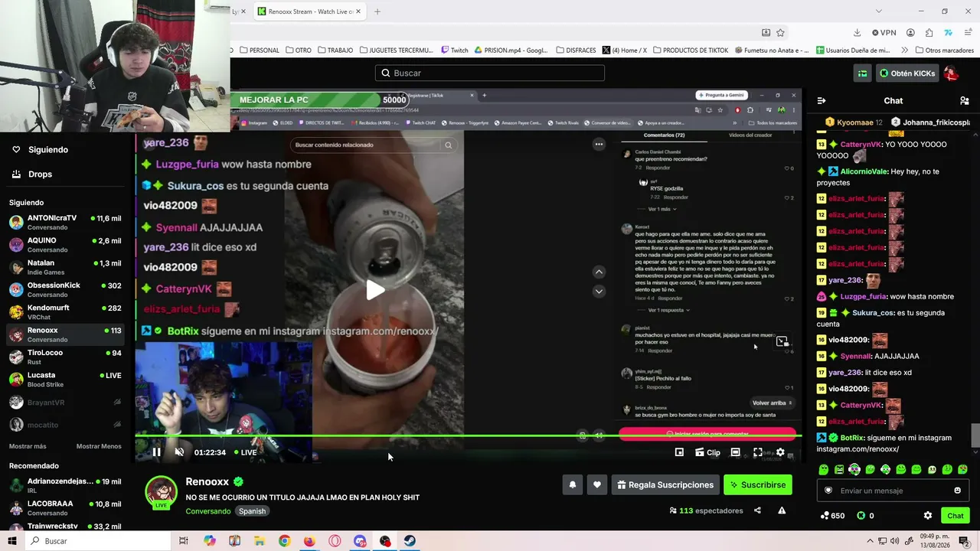Open a new browser tab
980x551 pixels.
pyautogui.click(x=377, y=11)
